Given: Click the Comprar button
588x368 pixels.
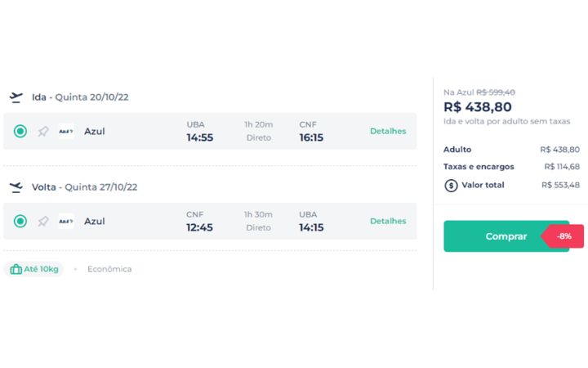Looking at the screenshot, I should pos(506,236).
